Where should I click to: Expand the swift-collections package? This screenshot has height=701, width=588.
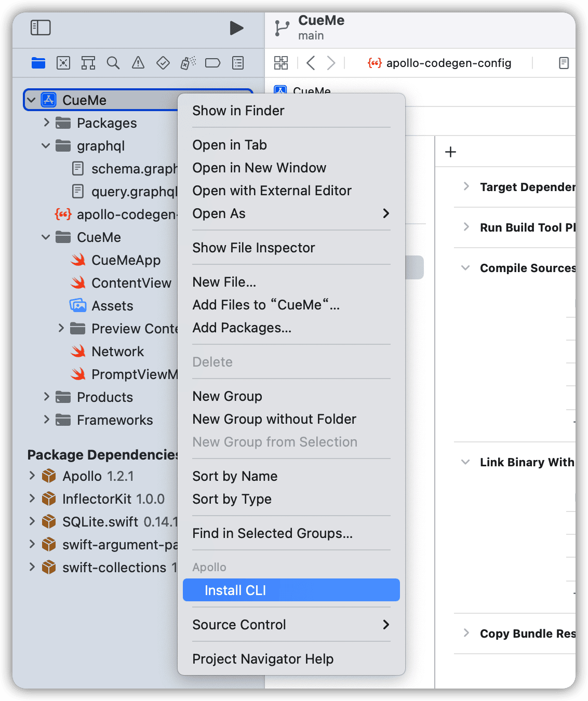pos(32,567)
